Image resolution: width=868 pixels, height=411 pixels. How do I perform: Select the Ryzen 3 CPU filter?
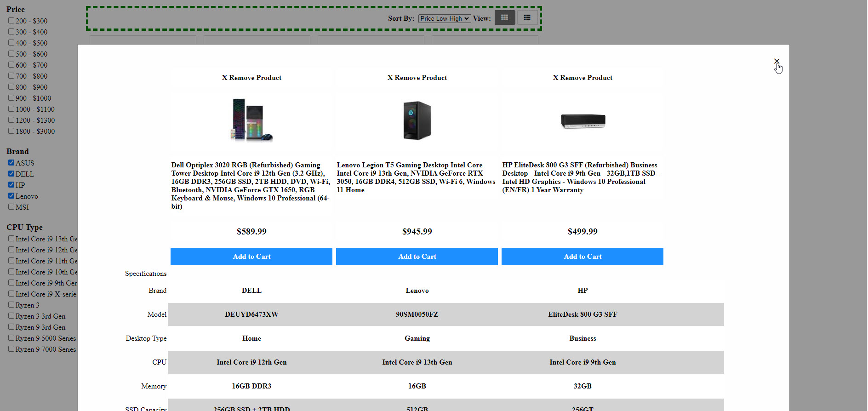click(11, 305)
